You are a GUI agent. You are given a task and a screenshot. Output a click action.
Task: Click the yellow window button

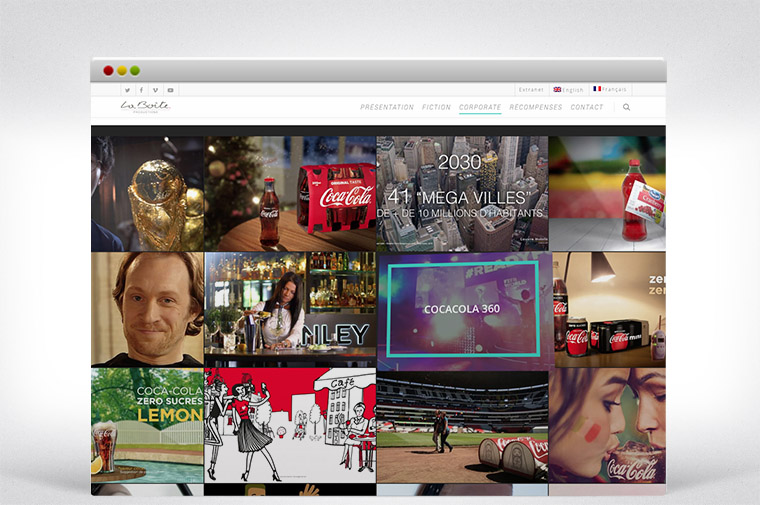[x=122, y=71]
